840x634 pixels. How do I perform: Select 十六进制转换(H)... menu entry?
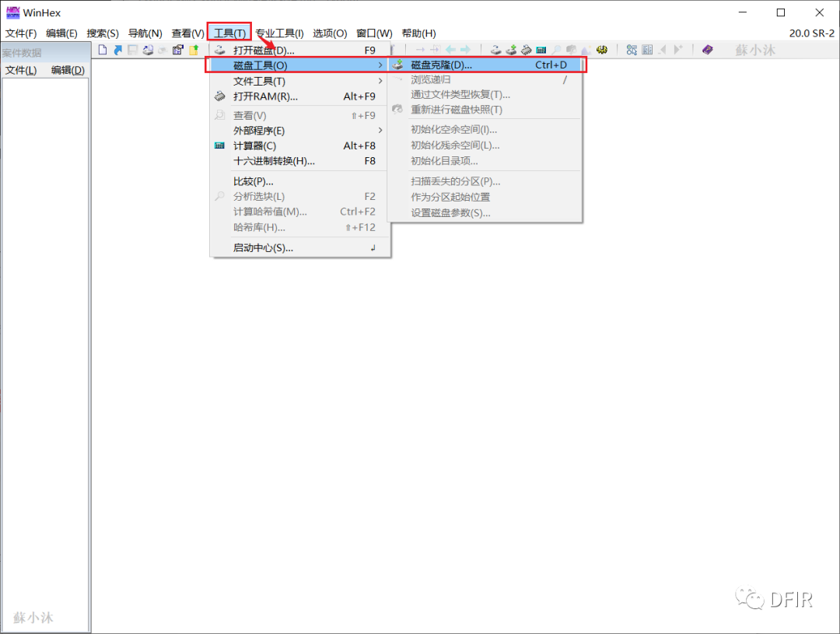tap(300, 161)
